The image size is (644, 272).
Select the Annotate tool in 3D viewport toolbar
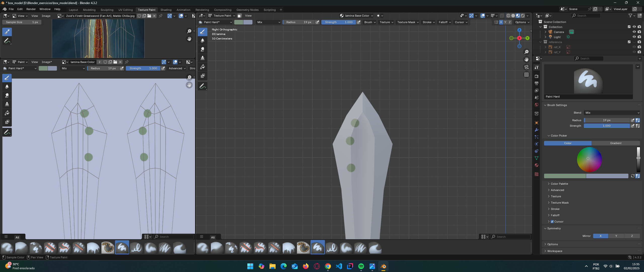(202, 86)
